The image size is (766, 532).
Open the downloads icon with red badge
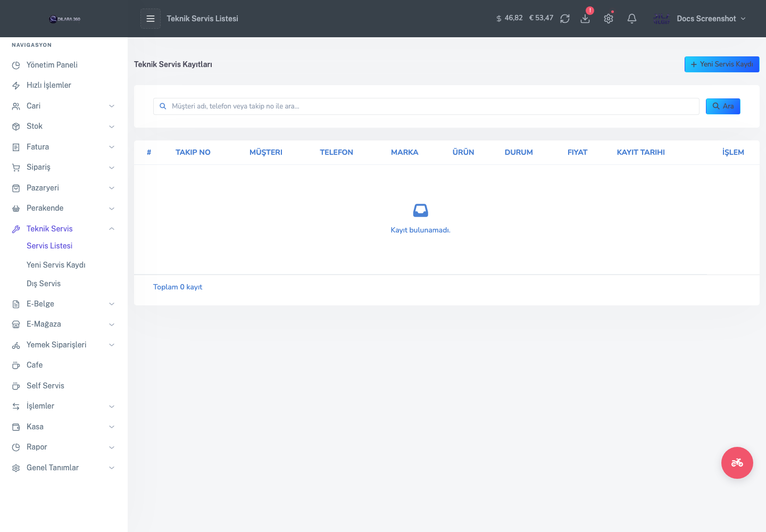point(585,19)
